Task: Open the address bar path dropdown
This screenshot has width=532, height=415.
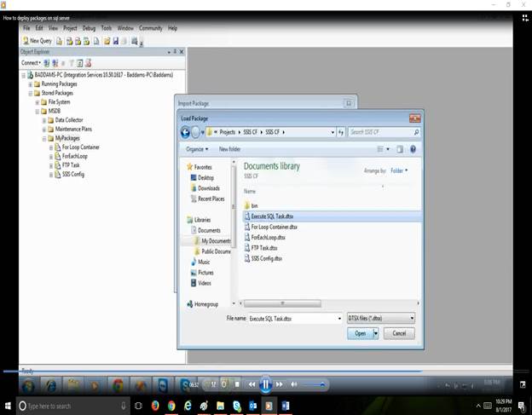Action: tap(332, 132)
